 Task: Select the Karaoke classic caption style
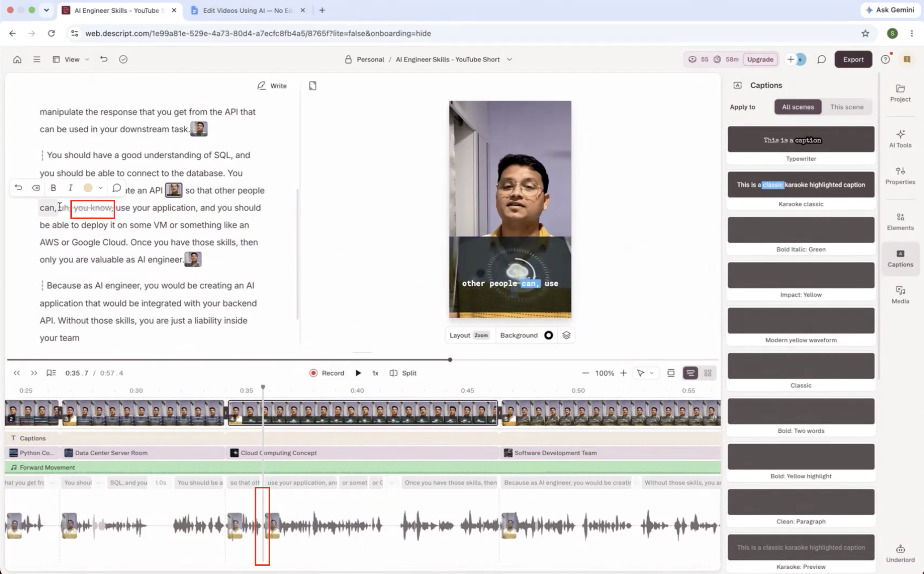[801, 189]
